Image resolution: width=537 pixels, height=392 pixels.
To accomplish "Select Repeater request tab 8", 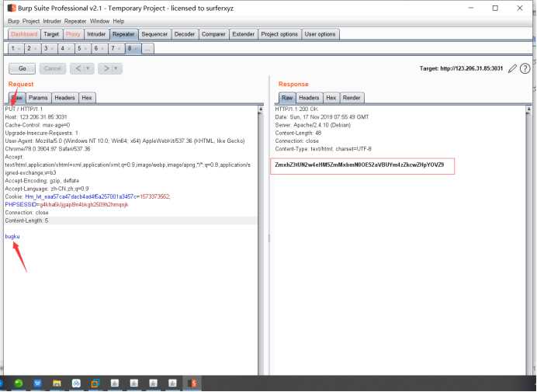I will pos(133,49).
